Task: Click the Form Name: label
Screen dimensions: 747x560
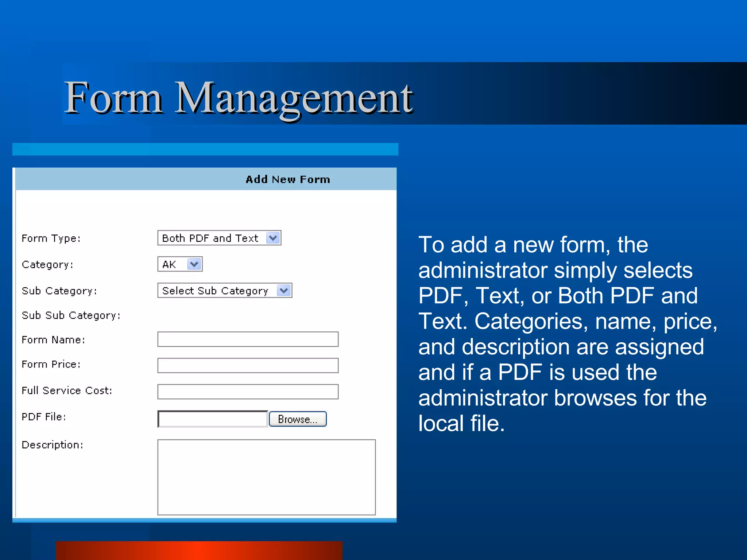Action: click(x=53, y=340)
